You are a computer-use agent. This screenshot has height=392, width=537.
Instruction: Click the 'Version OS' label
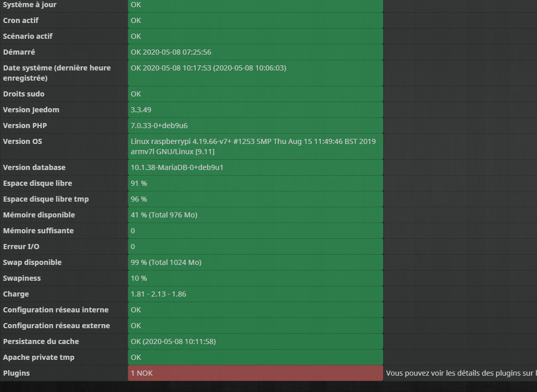(x=22, y=141)
